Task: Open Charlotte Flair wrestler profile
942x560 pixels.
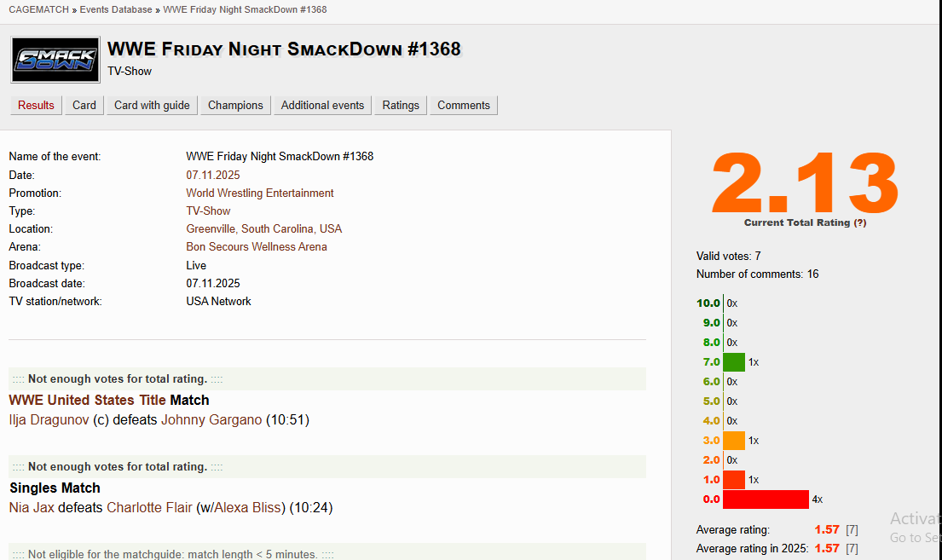Action: [x=149, y=508]
